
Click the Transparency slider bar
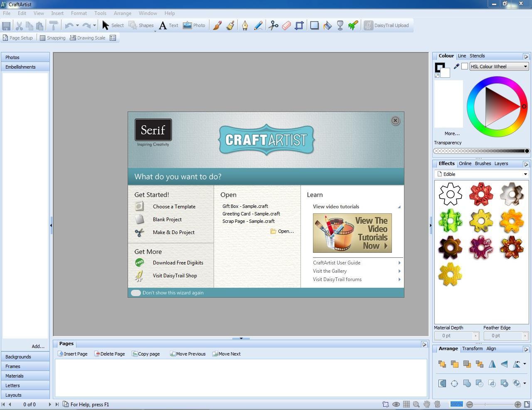click(x=481, y=151)
